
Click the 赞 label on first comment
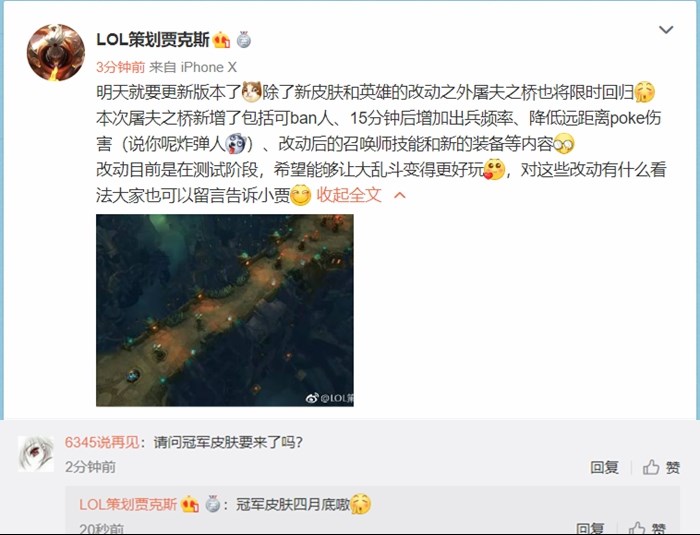pyautogui.click(x=673, y=468)
